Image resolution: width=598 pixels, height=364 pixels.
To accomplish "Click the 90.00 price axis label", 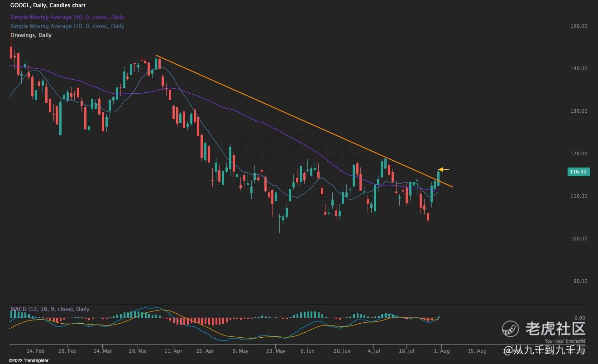I will (580, 281).
